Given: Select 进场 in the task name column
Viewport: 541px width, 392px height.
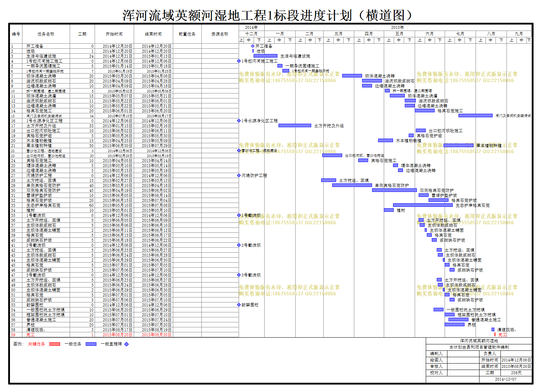Looking at the screenshot, I should pos(31,51).
